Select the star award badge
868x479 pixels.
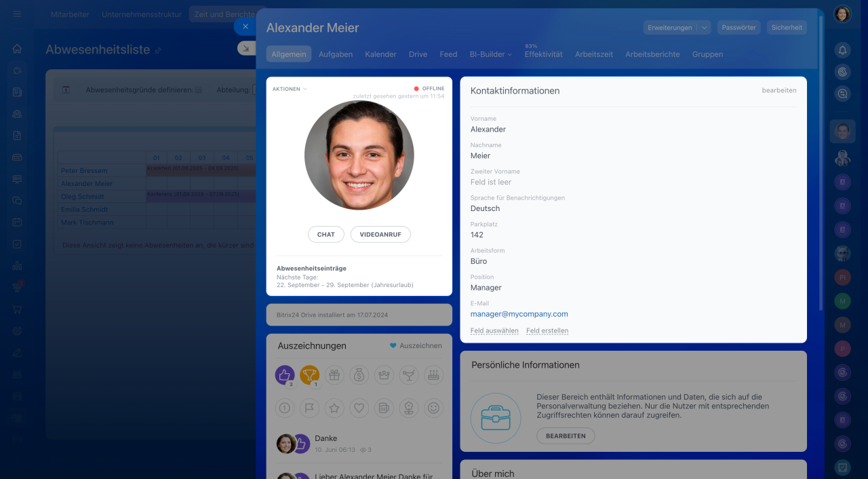[334, 408]
